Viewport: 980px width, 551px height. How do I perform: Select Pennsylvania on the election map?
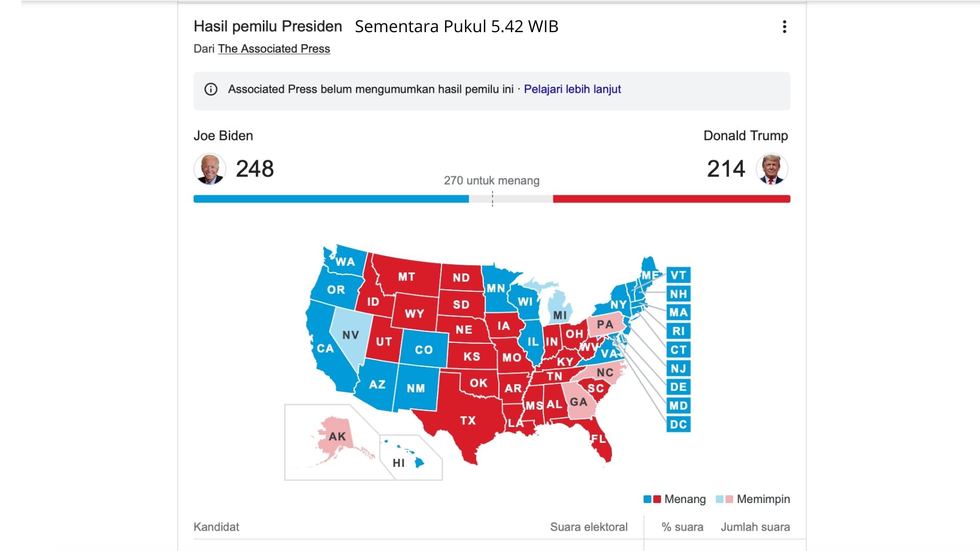(x=605, y=324)
